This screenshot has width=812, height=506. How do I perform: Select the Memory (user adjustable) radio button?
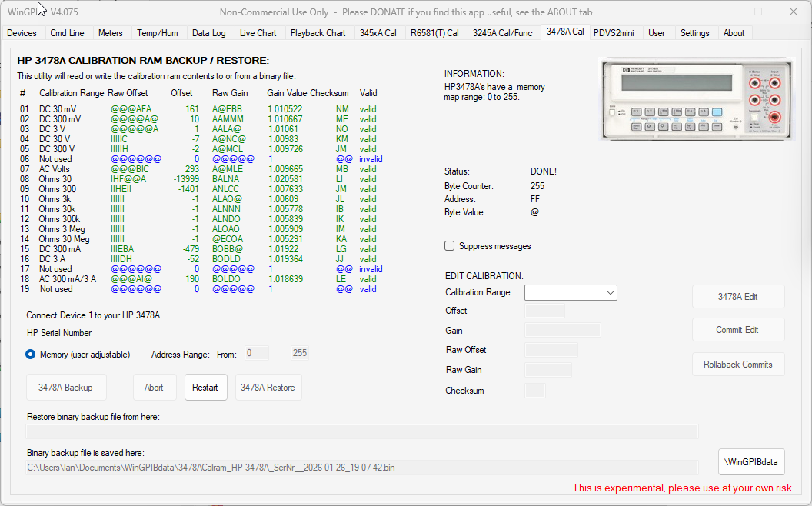click(x=31, y=355)
